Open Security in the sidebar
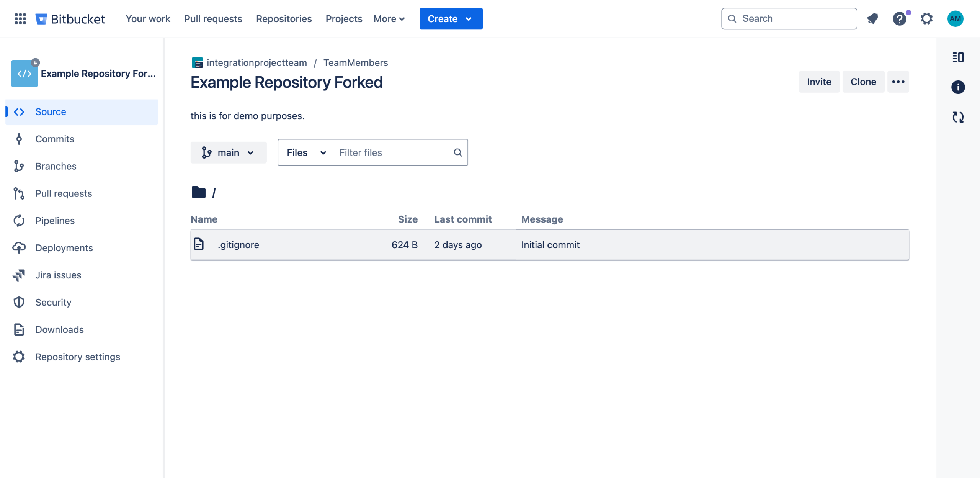 [82, 302]
